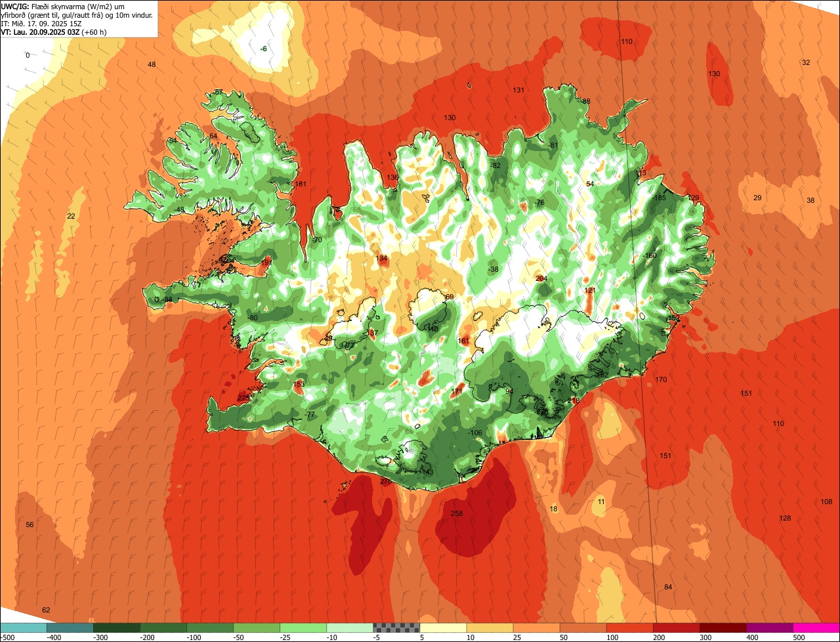This screenshot has height=642, width=840.
Task: Click the '500' label on the legend scale
Action: (x=798, y=637)
